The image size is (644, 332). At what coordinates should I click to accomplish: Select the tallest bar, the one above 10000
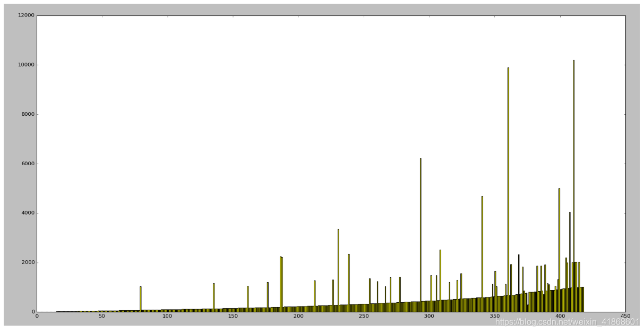573,186
